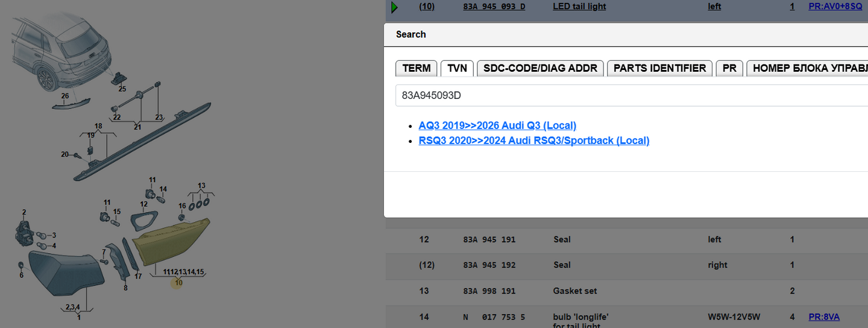Open RSQ3 2020>>2024 Audi RSQ3/Sportback link
This screenshot has width=868, height=328.
[x=534, y=140]
